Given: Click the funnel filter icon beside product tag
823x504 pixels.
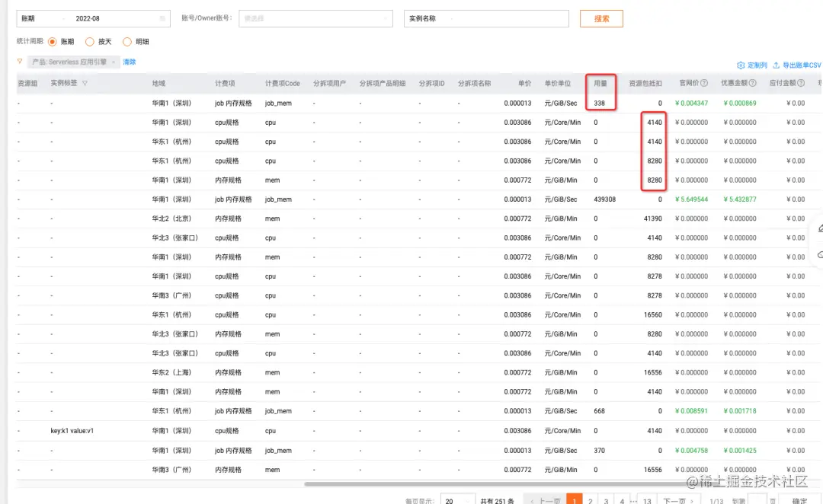Looking at the screenshot, I should click(x=20, y=62).
